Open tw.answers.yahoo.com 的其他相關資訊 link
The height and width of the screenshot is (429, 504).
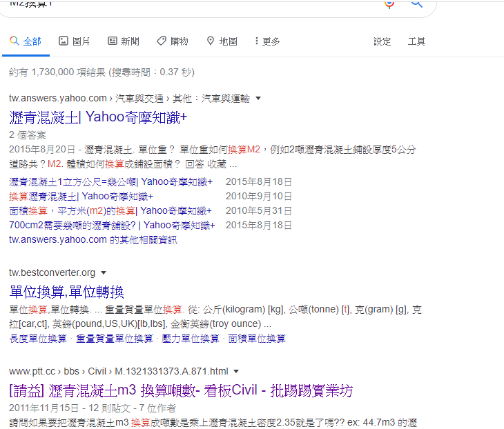click(x=93, y=239)
